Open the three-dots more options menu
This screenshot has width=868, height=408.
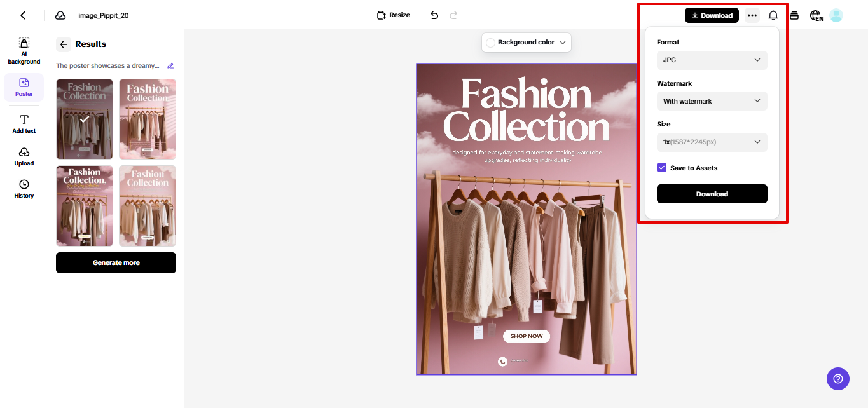[752, 15]
